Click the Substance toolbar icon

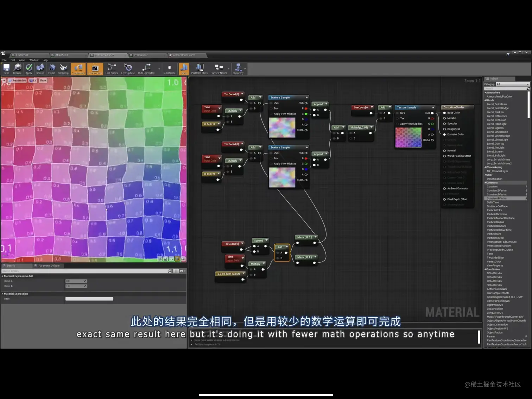coord(169,69)
